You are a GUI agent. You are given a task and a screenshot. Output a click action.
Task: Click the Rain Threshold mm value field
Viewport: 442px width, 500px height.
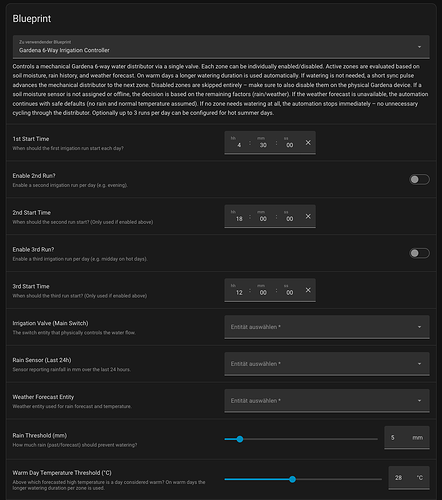coord(407,438)
